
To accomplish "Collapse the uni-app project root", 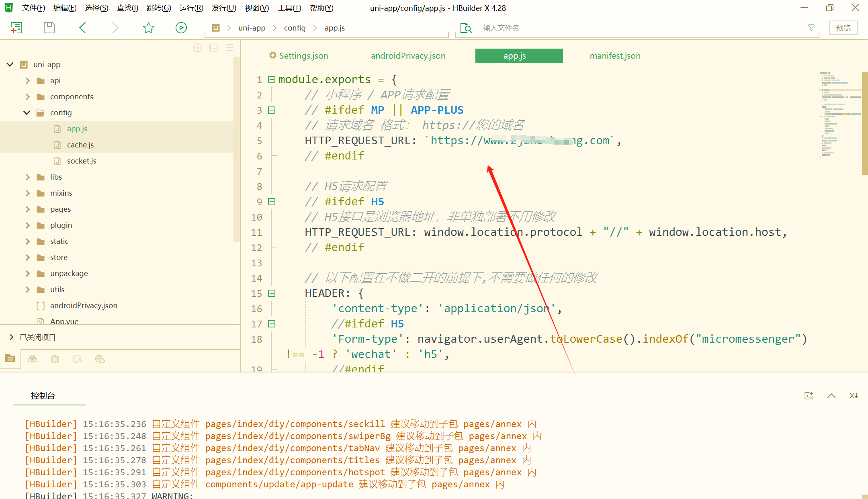I will (x=10, y=64).
